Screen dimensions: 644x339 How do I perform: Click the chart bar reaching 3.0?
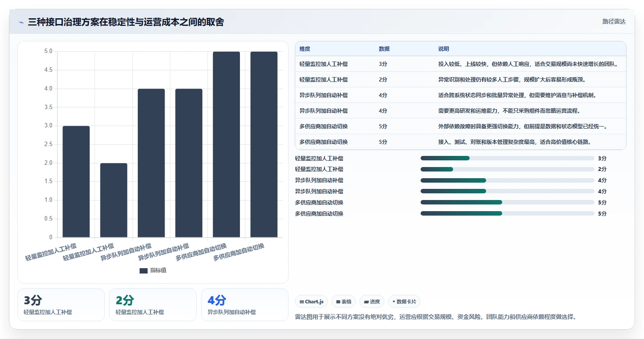pos(76,182)
